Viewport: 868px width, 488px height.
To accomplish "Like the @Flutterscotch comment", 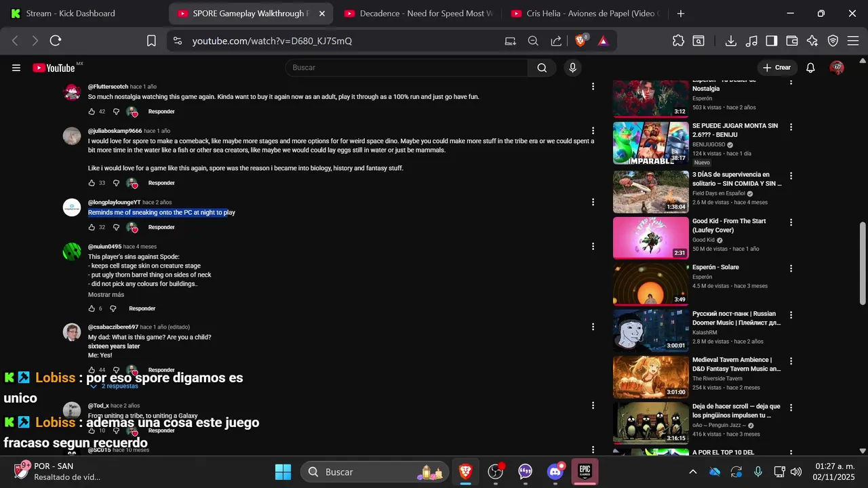I will 92,112.
